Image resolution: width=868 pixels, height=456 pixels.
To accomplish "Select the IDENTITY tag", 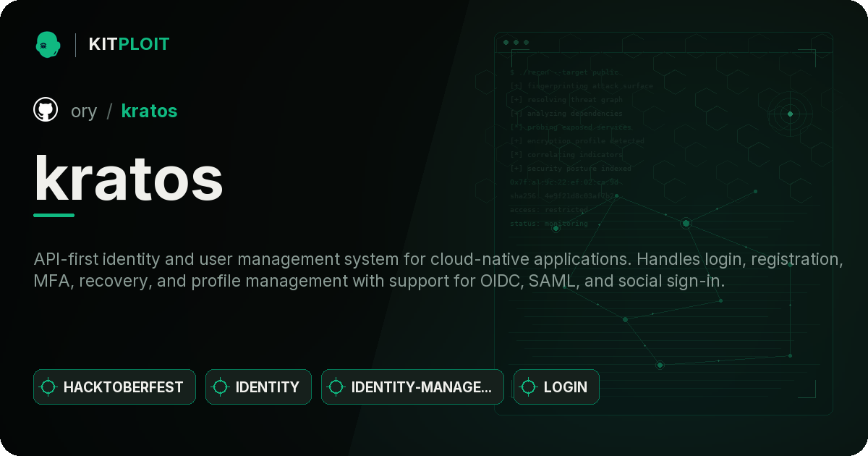I will point(258,387).
